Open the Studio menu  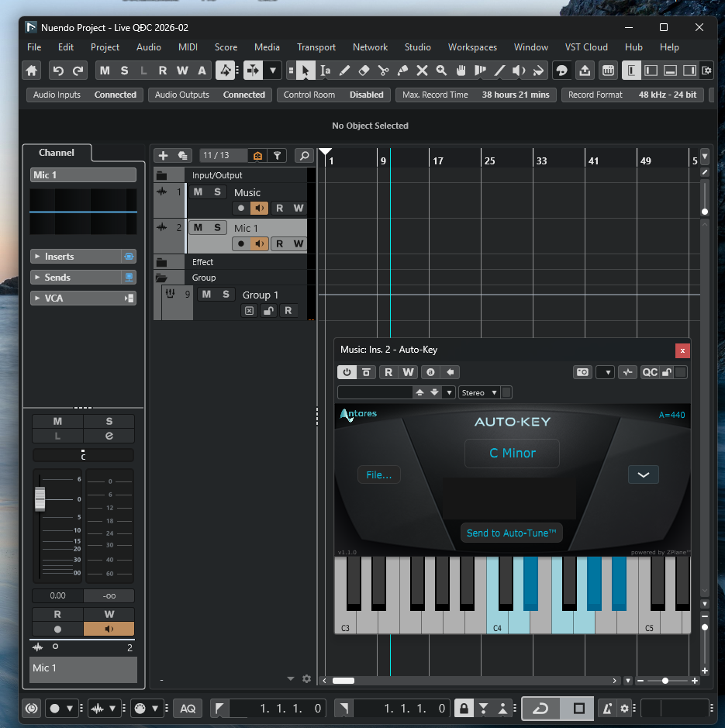417,47
